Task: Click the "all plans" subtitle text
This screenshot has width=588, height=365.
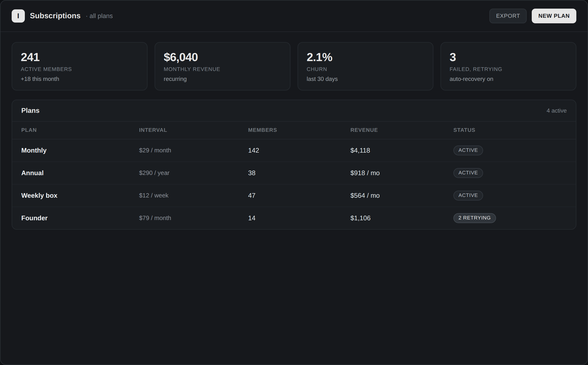Action: click(x=101, y=16)
